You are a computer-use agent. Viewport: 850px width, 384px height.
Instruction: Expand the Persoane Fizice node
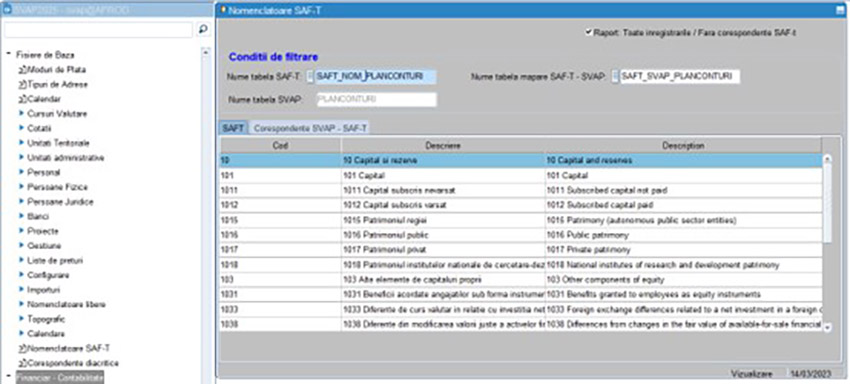coord(22,187)
